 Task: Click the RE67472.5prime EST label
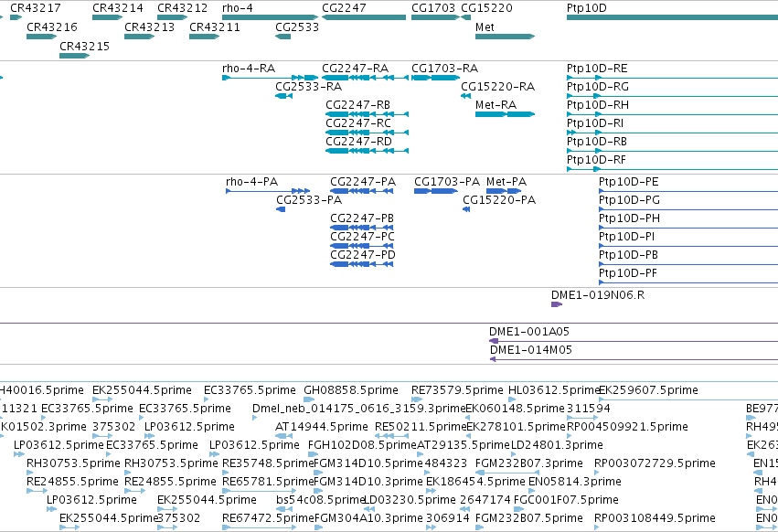click(269, 518)
